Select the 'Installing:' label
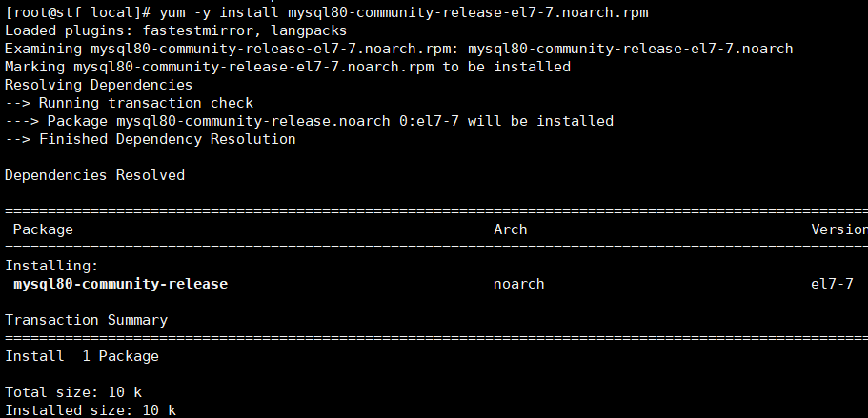This screenshot has width=868, height=418. click(x=51, y=266)
